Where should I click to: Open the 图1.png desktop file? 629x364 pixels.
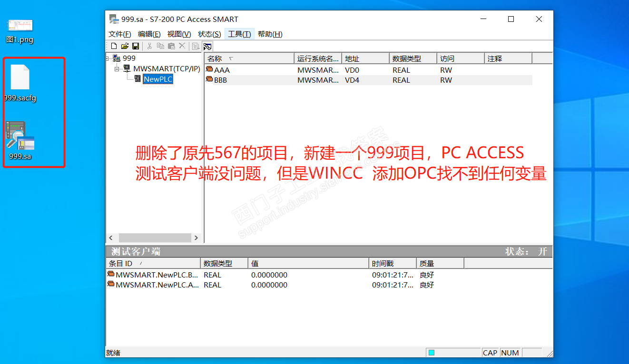[x=20, y=31]
